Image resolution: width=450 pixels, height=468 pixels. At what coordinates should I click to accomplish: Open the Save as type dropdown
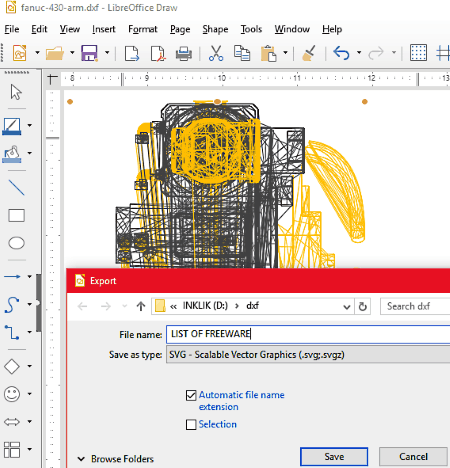(308, 354)
